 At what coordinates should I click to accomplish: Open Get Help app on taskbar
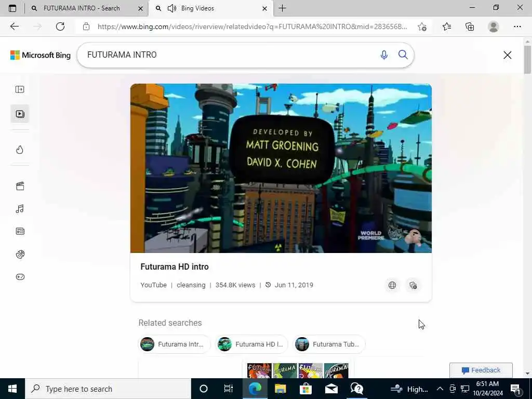click(356, 389)
